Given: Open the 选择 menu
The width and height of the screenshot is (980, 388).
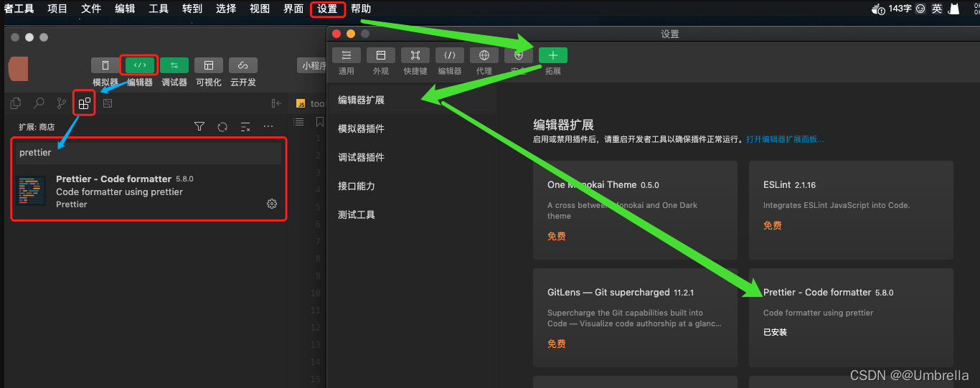Looking at the screenshot, I should click(x=226, y=9).
